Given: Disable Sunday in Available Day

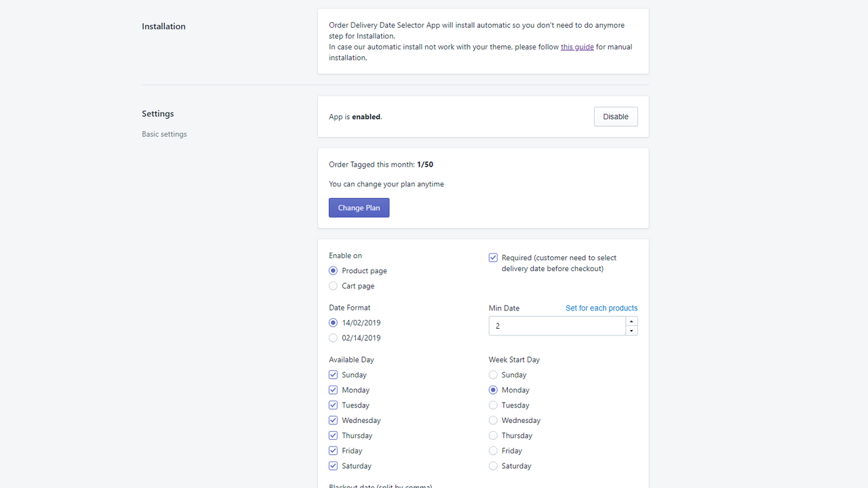Looking at the screenshot, I should click(333, 374).
